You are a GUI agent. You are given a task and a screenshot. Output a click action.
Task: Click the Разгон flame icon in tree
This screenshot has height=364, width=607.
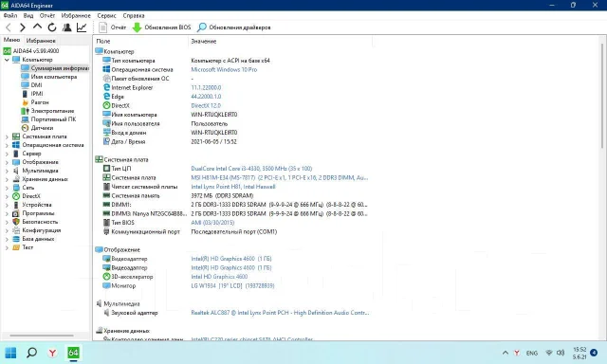(x=26, y=102)
